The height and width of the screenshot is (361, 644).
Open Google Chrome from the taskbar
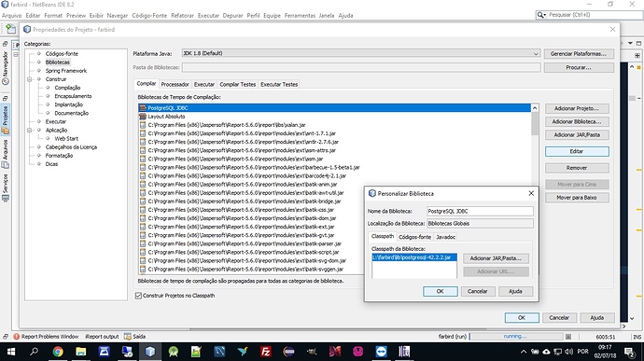(58, 352)
